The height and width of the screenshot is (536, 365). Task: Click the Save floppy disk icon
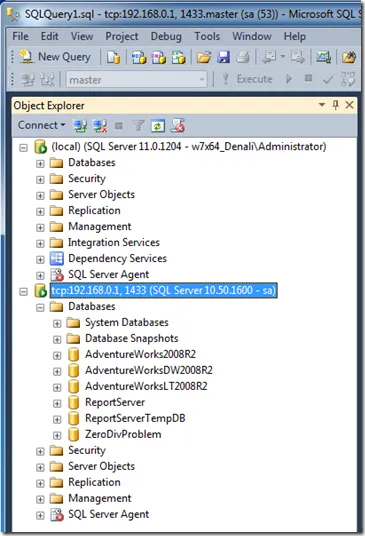coord(224,57)
